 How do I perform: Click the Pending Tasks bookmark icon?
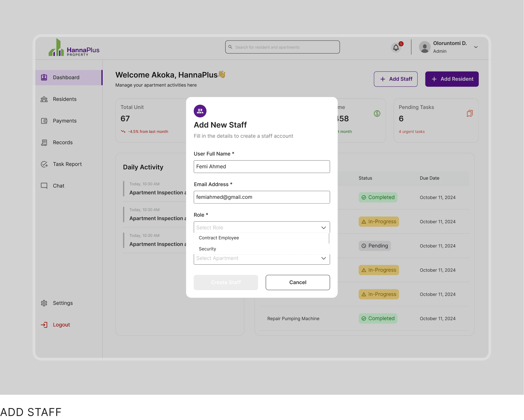pyautogui.click(x=470, y=114)
